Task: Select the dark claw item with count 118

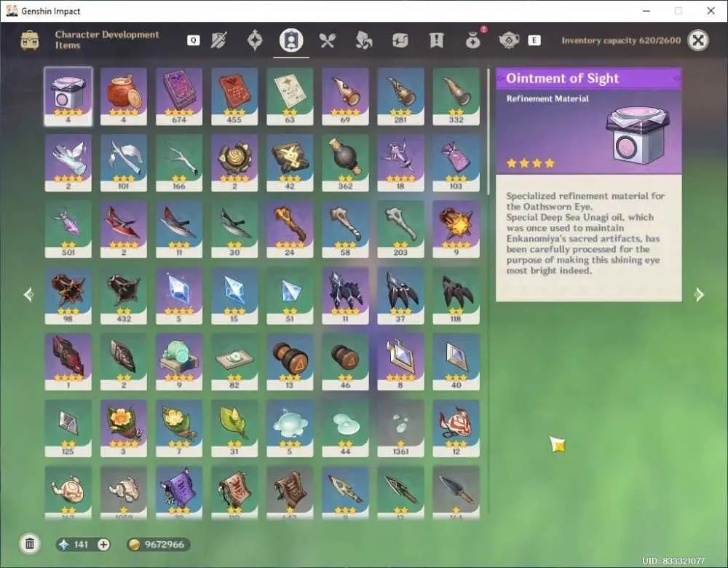Action: pyautogui.click(x=456, y=296)
